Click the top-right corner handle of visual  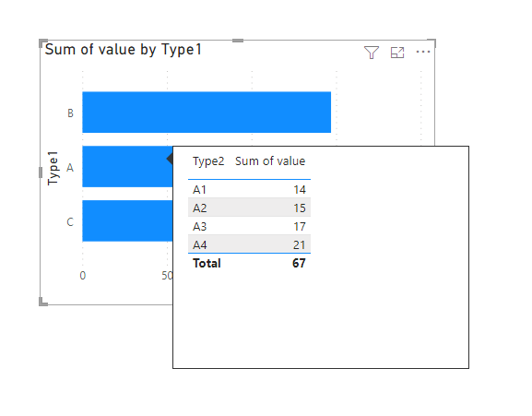(432, 43)
